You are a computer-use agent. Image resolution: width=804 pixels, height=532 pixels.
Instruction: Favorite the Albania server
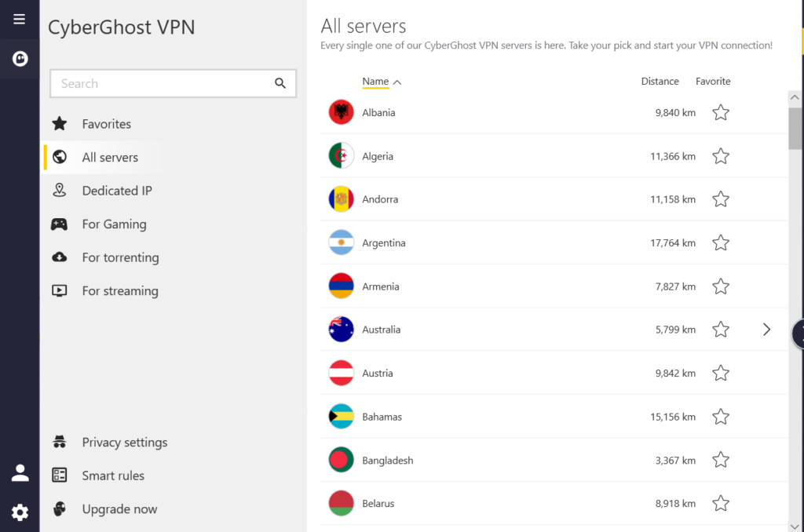click(x=720, y=112)
